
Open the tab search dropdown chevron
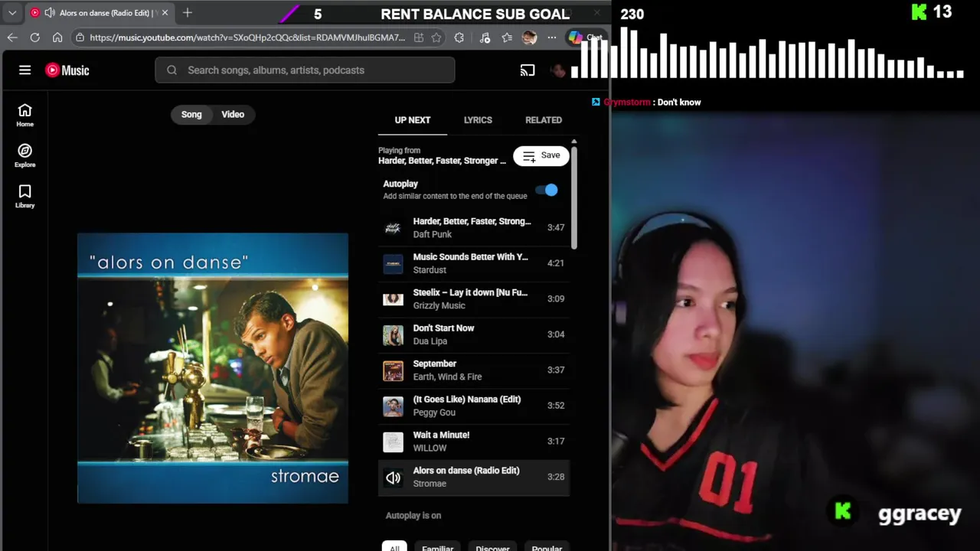pos(12,13)
